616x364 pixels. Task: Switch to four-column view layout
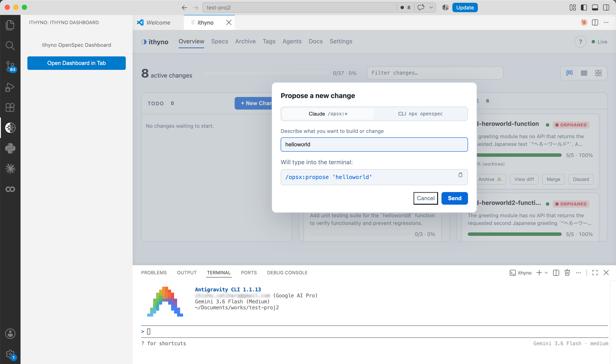pos(584,73)
